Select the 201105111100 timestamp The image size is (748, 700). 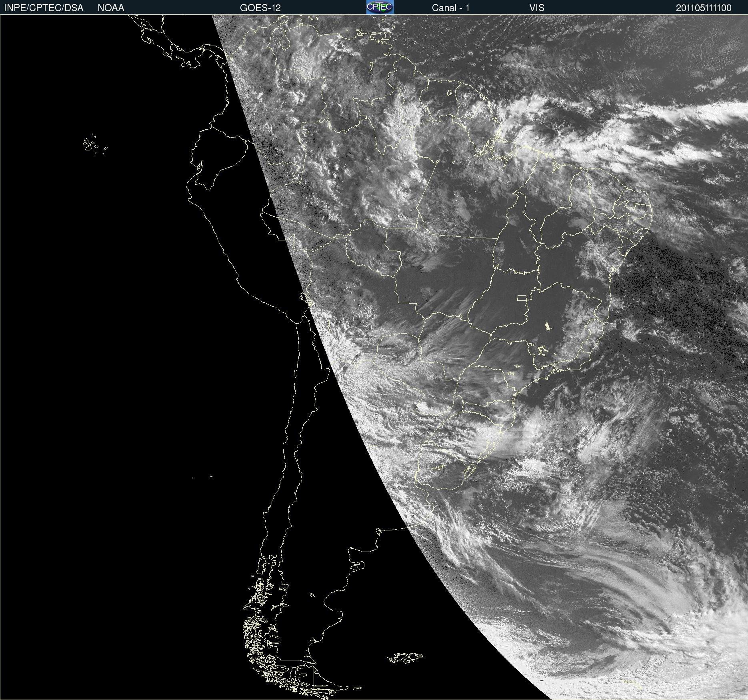tap(704, 8)
